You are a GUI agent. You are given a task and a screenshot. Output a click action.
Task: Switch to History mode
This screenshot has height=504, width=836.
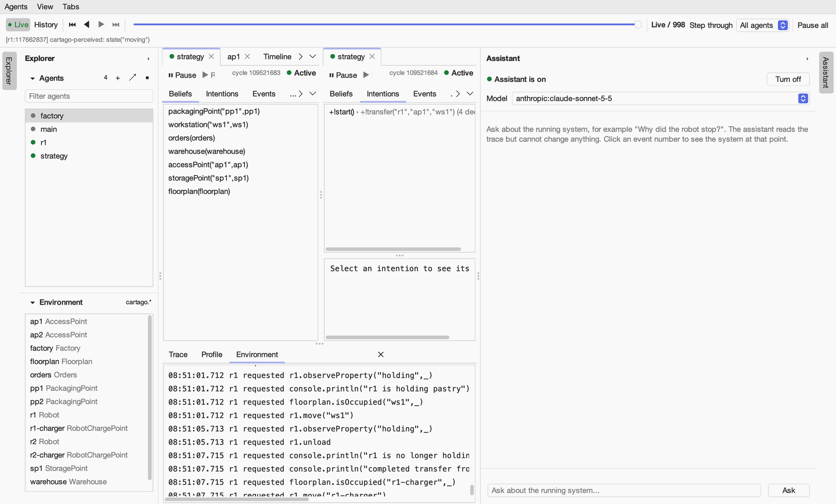(46, 25)
